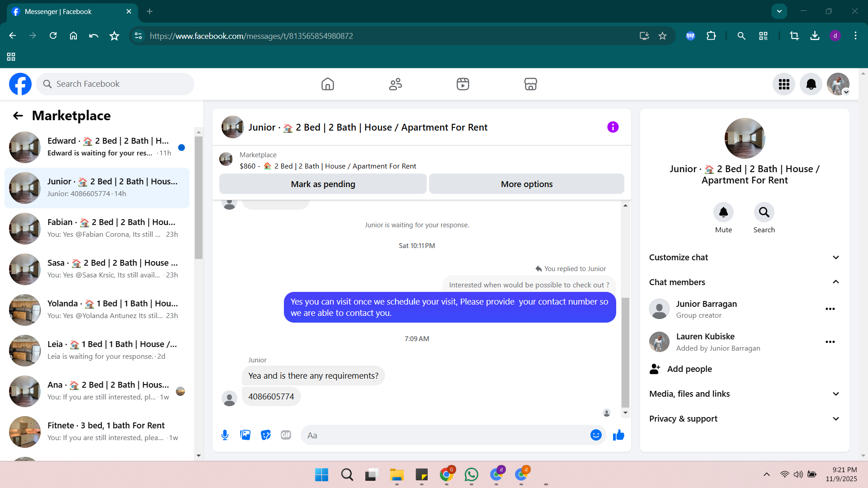868x488 pixels.
Task: Open browser extensions puzzle icon
Action: coord(711,36)
